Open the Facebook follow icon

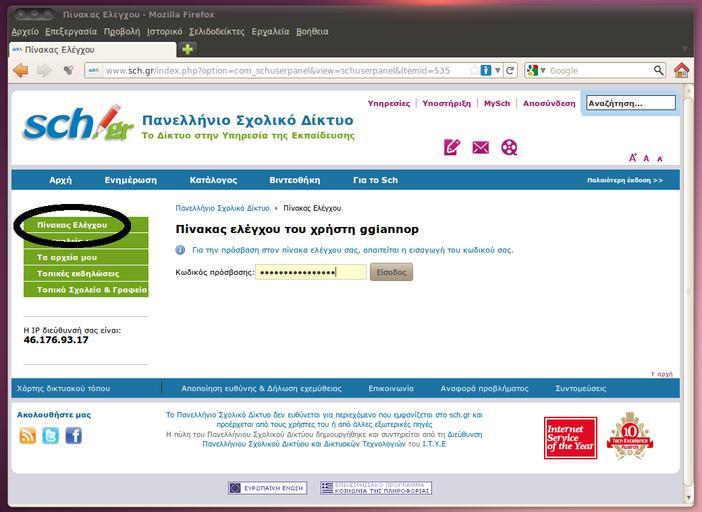point(73,435)
